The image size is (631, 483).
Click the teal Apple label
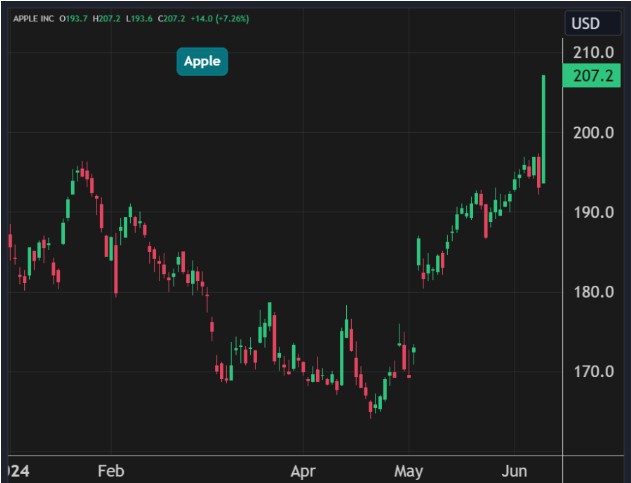pos(202,61)
